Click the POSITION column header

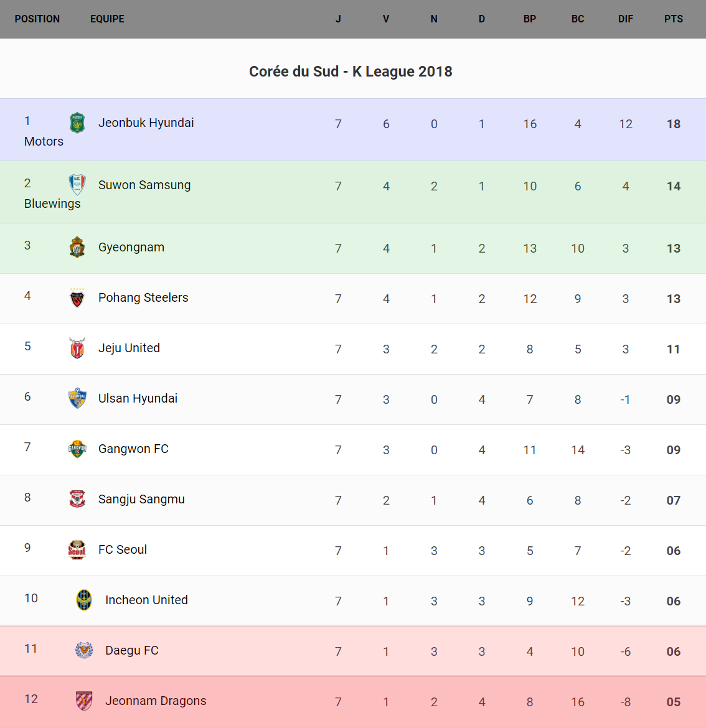[37, 19]
